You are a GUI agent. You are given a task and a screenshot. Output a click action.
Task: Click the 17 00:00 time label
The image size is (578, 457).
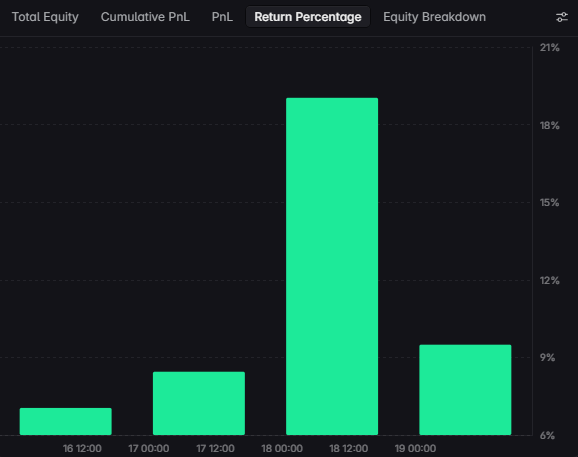click(x=149, y=448)
